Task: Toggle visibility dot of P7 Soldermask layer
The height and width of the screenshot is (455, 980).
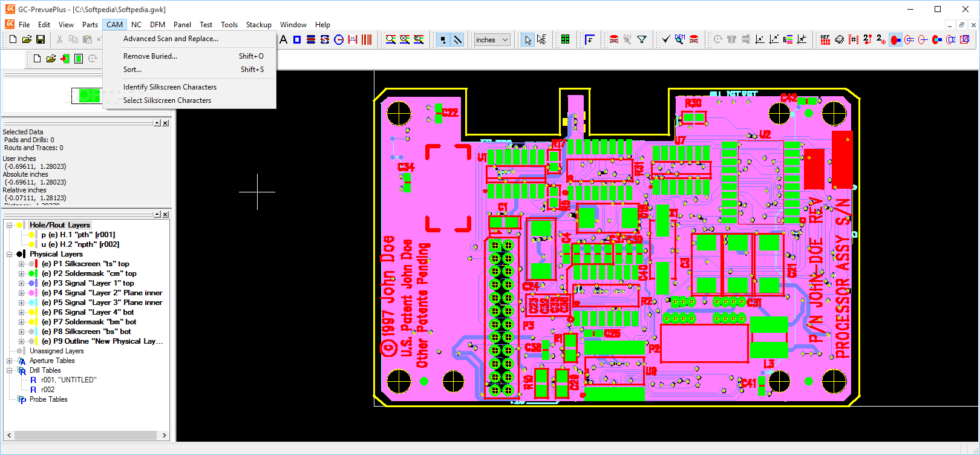Action: point(31,322)
